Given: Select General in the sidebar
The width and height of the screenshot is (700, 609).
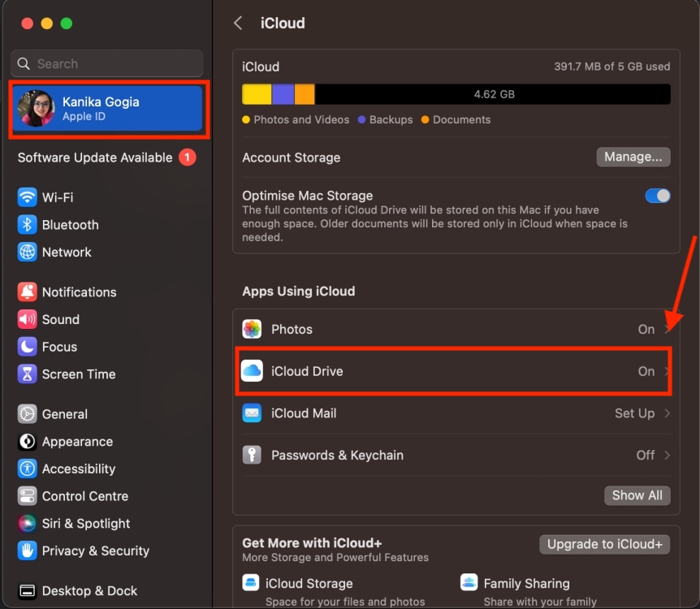Looking at the screenshot, I should pos(24,414).
